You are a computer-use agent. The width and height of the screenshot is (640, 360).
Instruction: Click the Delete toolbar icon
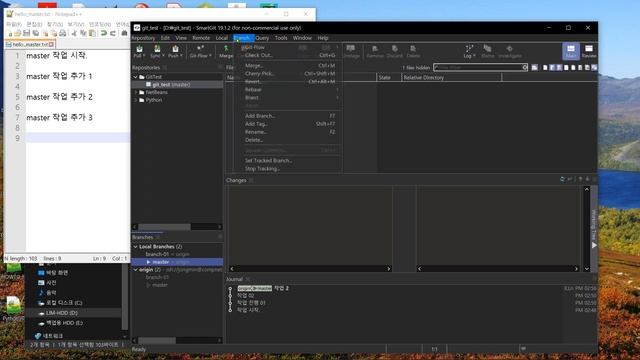tap(413, 49)
